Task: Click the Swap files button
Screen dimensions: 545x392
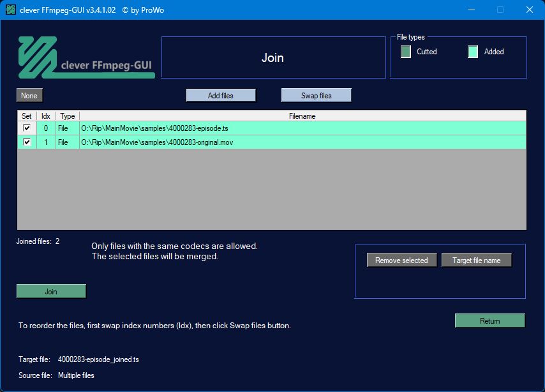Action: 317,95
